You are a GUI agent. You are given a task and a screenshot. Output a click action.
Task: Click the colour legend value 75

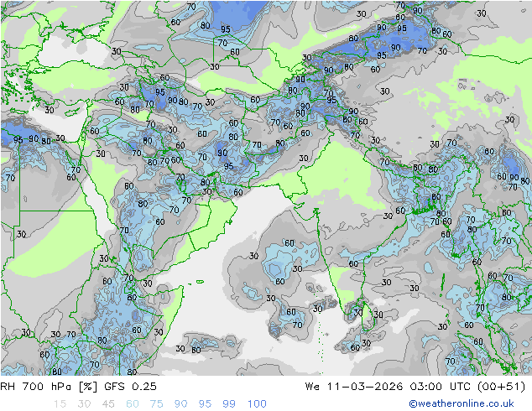[x=157, y=404]
